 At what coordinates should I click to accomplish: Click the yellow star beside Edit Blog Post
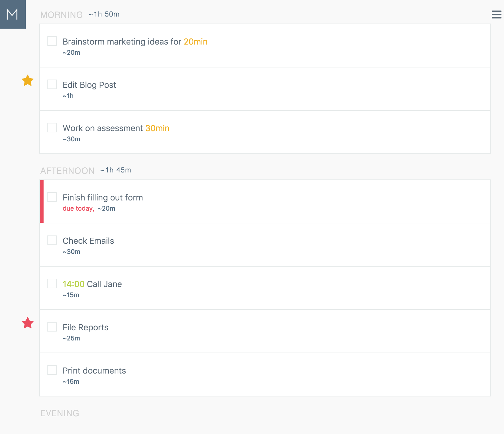pos(28,80)
